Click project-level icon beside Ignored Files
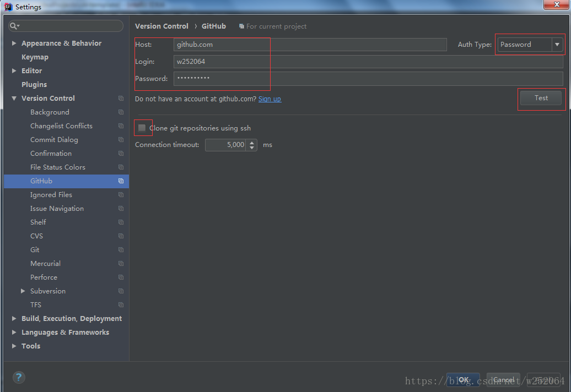The height and width of the screenshot is (392, 571). click(121, 195)
